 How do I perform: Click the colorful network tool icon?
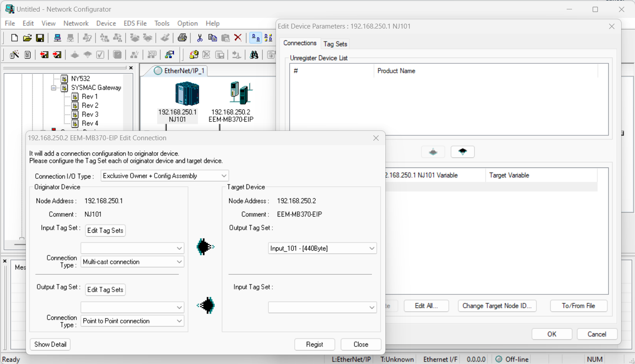click(x=169, y=55)
